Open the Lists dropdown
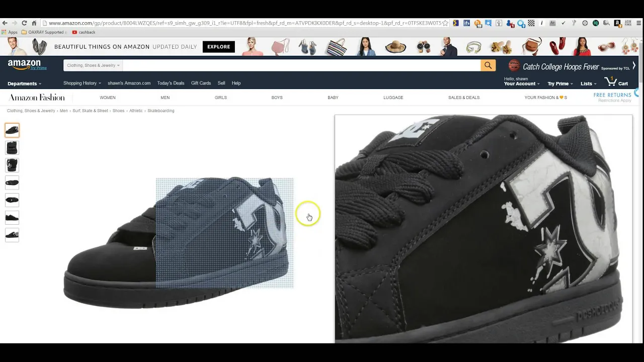The width and height of the screenshot is (644, 362). click(588, 83)
